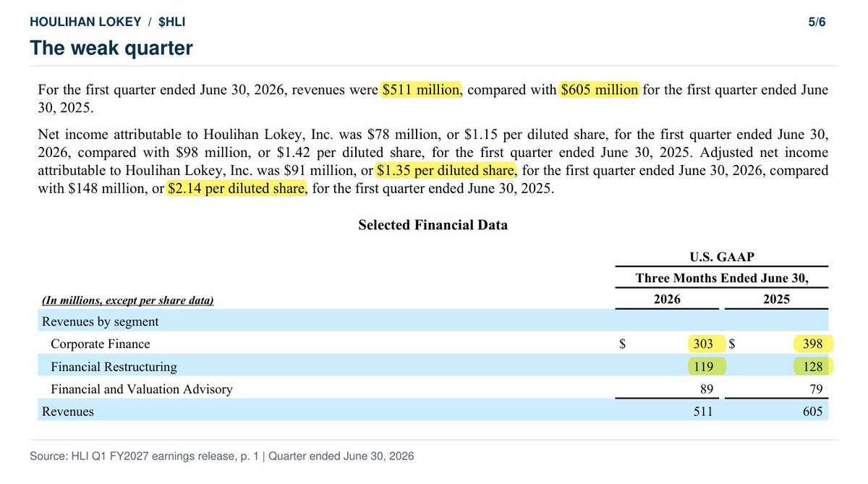
Task: Click the source citation footer text
Action: tap(222, 457)
